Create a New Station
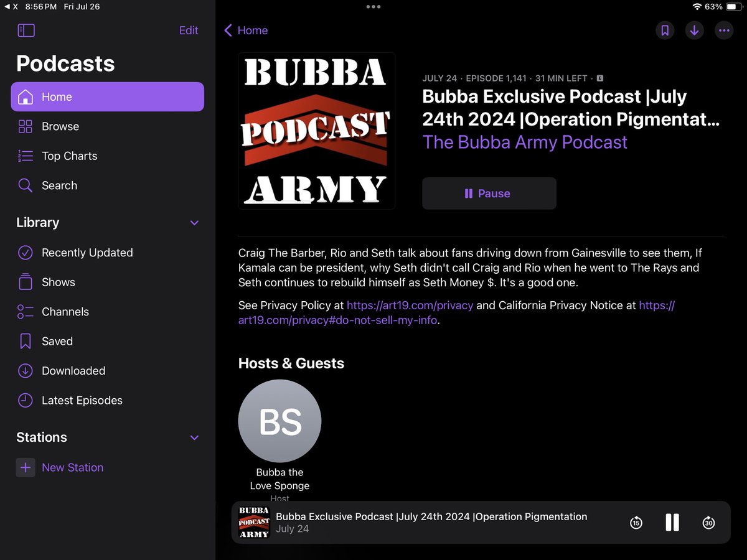Screen dimensions: 747x560 tap(72, 467)
